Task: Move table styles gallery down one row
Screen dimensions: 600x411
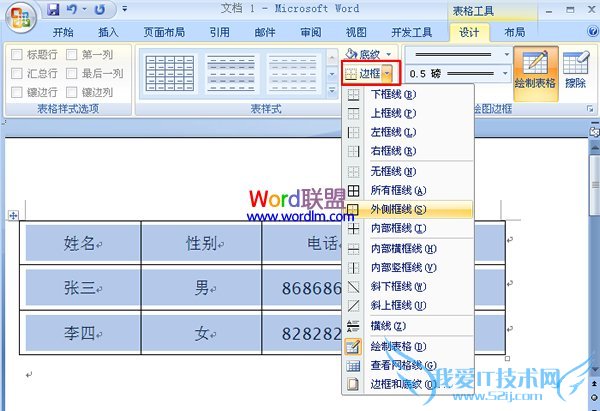Action: click(332, 74)
